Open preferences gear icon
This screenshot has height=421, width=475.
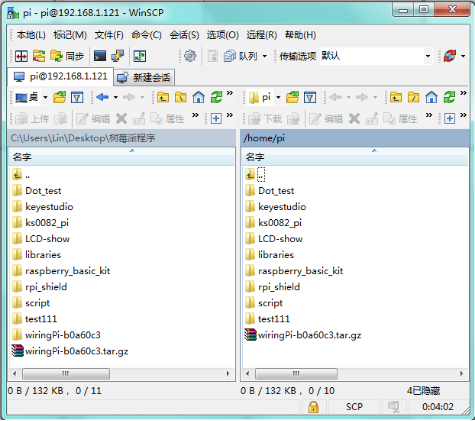pyautogui.click(x=190, y=56)
